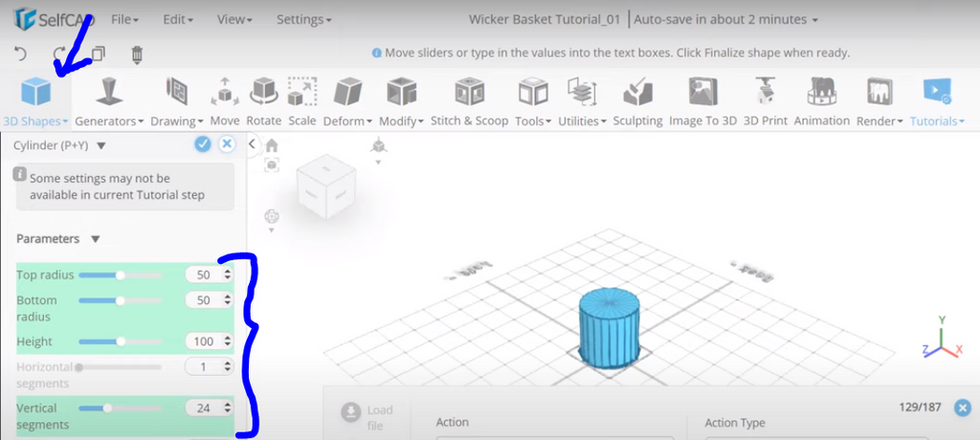This screenshot has height=440, width=980.
Task: Click the Height value stepper arrows
Action: (x=227, y=341)
